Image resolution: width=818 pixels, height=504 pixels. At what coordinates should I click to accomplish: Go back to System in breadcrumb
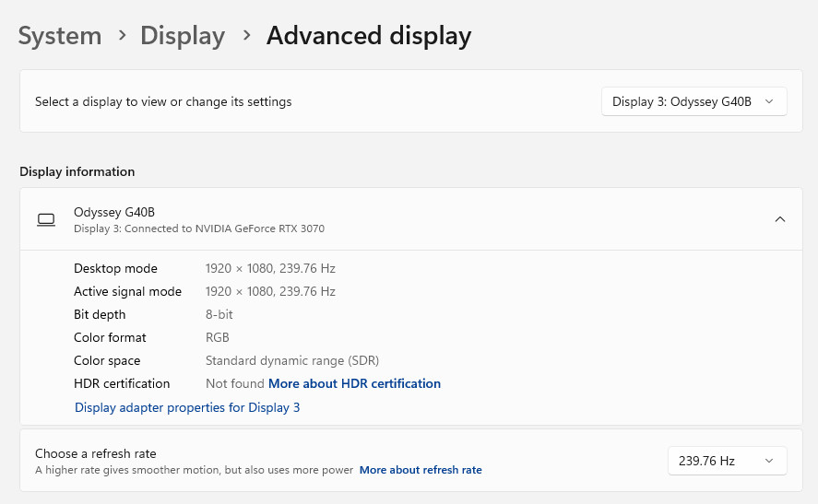pos(60,36)
